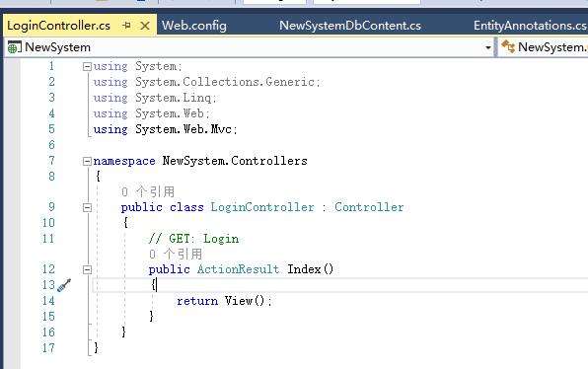Open the NewSystemDbContent.cs tab
Image resolution: width=588 pixels, height=369 pixels.
coord(350,26)
